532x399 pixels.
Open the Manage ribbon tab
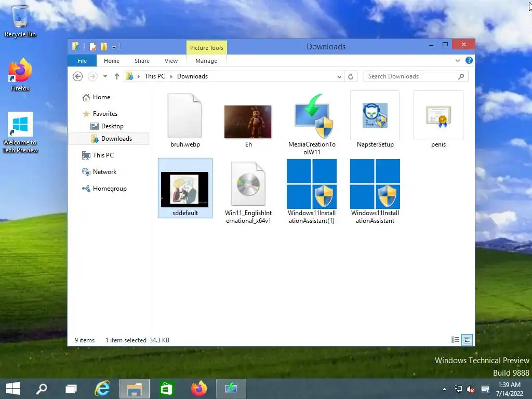(x=206, y=61)
